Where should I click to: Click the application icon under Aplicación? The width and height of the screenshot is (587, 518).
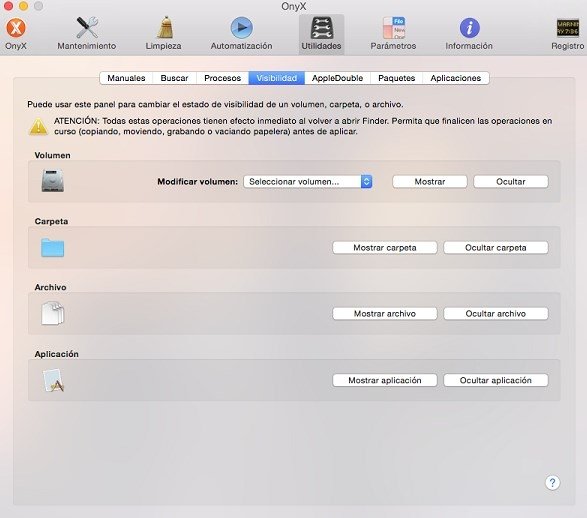[53, 380]
